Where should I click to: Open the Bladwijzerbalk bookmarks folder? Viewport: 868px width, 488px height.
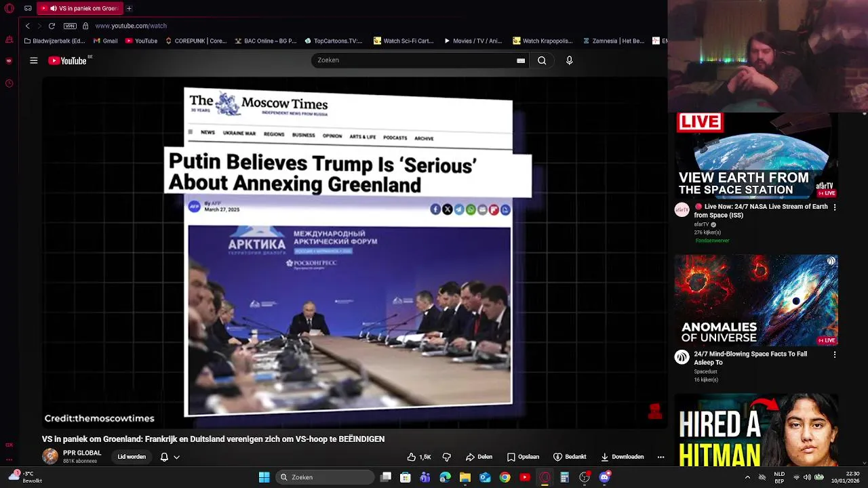[54, 41]
